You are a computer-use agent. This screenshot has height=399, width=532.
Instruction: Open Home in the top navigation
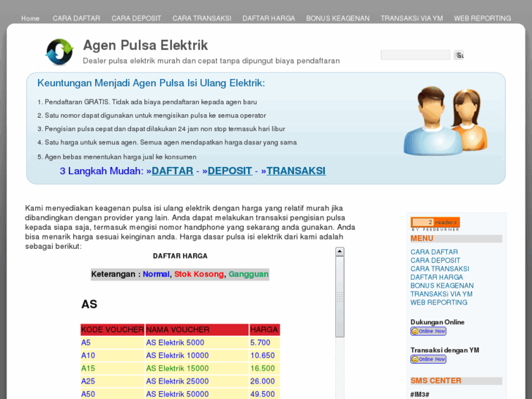[x=30, y=18]
